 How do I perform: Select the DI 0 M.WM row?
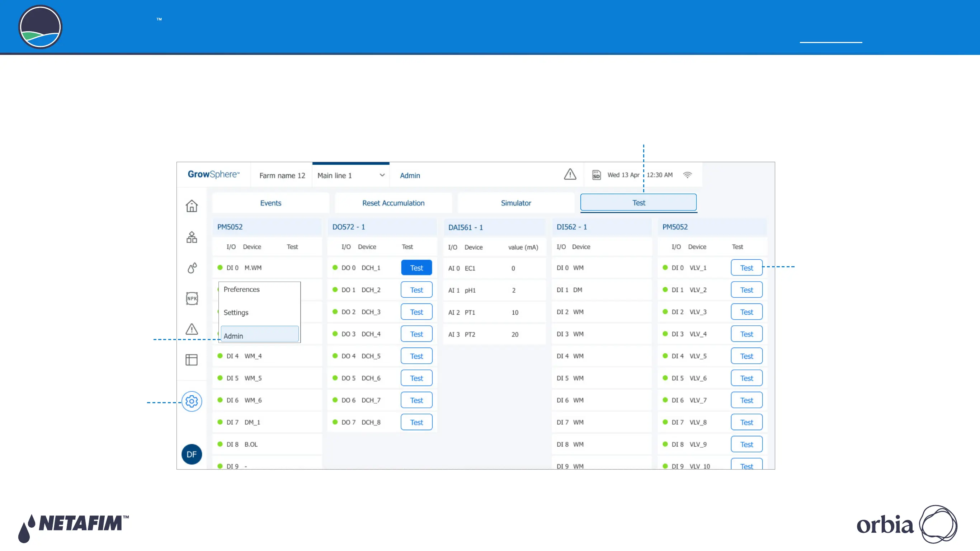click(267, 268)
